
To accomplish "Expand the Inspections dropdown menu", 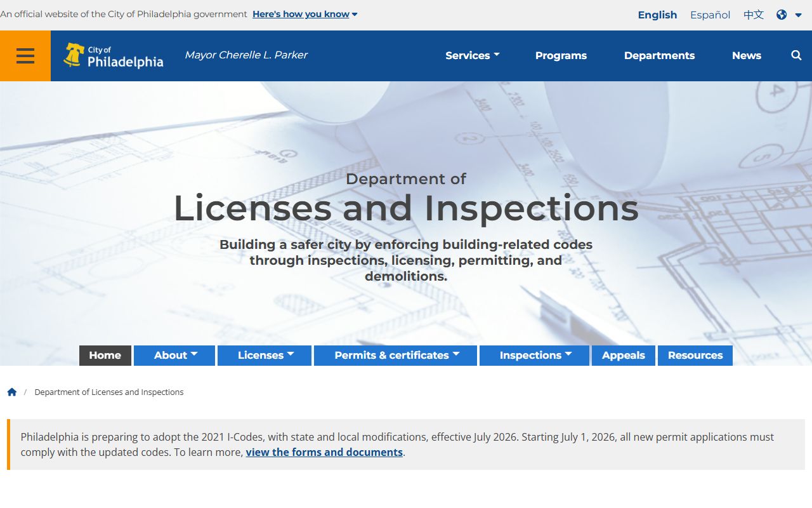I will tap(534, 356).
